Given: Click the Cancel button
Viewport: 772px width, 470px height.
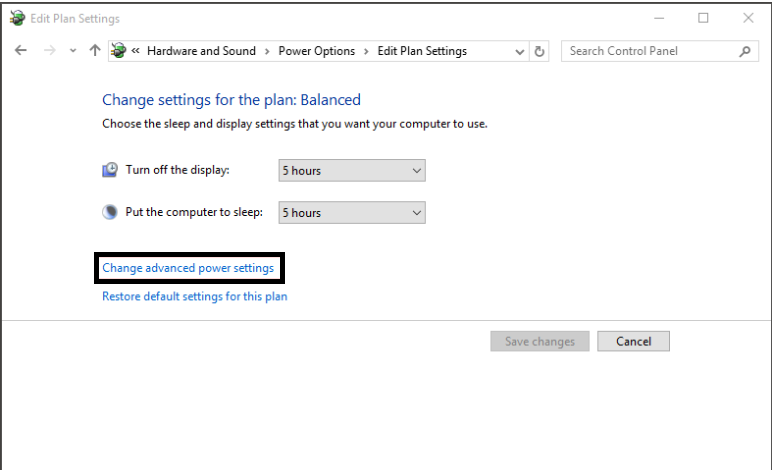Looking at the screenshot, I should [633, 341].
